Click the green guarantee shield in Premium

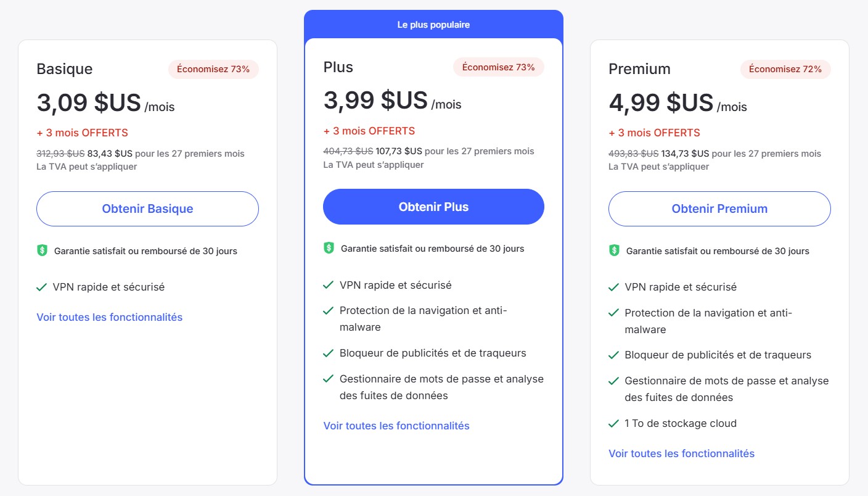tap(614, 250)
